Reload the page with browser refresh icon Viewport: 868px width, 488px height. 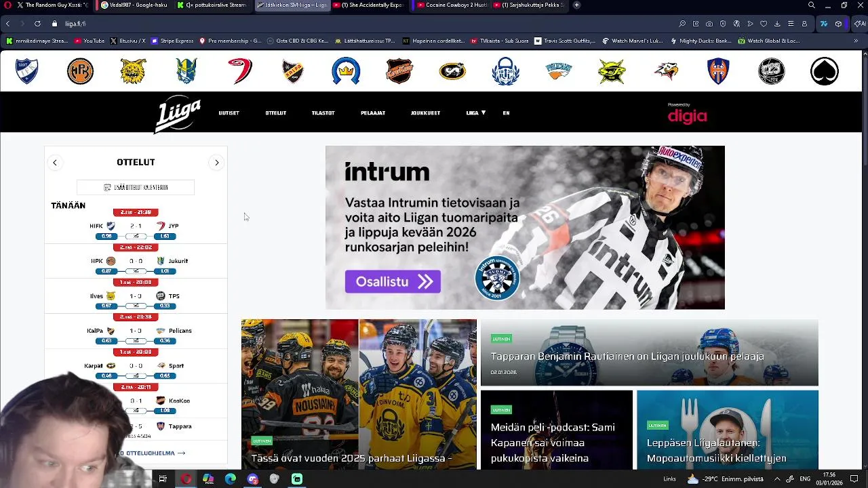pos(37,24)
